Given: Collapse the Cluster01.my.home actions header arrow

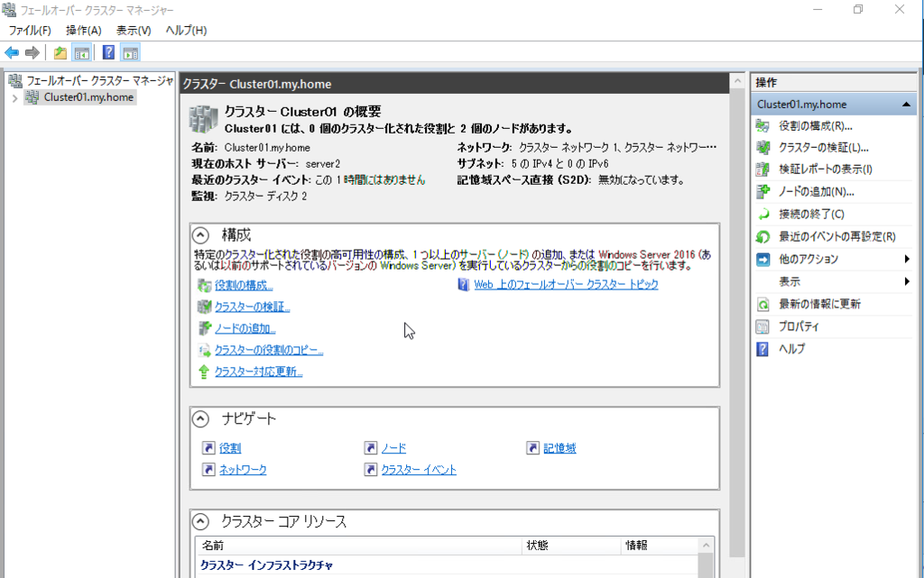Looking at the screenshot, I should pos(906,105).
